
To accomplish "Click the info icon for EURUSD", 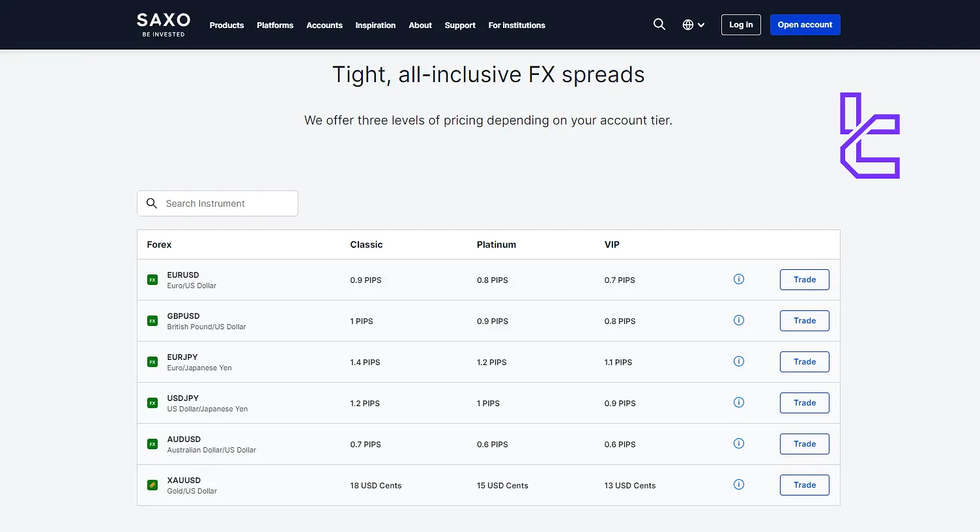I will (739, 279).
